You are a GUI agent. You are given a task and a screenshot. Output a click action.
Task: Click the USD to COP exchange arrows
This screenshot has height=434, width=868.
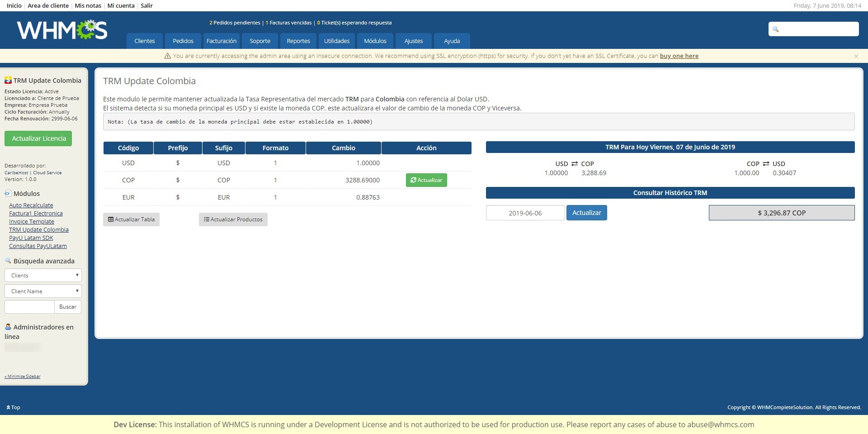pos(575,164)
